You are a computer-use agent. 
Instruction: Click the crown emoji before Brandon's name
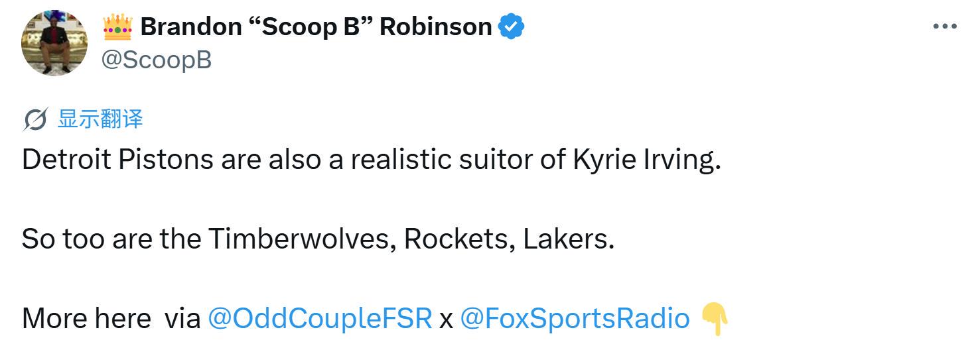(x=117, y=27)
